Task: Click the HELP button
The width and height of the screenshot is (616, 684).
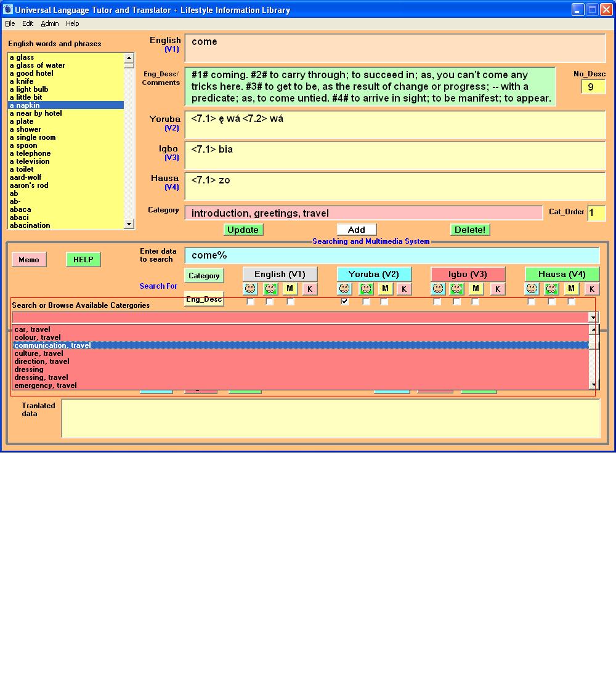Action: click(x=83, y=260)
